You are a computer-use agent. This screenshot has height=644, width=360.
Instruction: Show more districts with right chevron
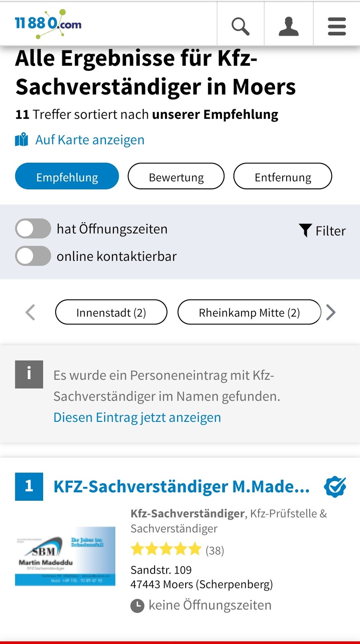point(331,312)
